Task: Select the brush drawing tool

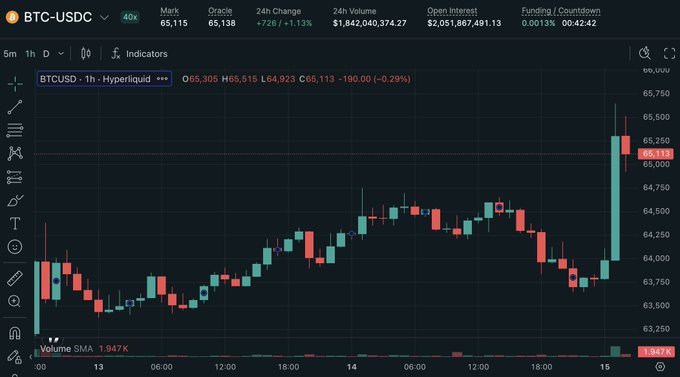Action: pos(15,200)
